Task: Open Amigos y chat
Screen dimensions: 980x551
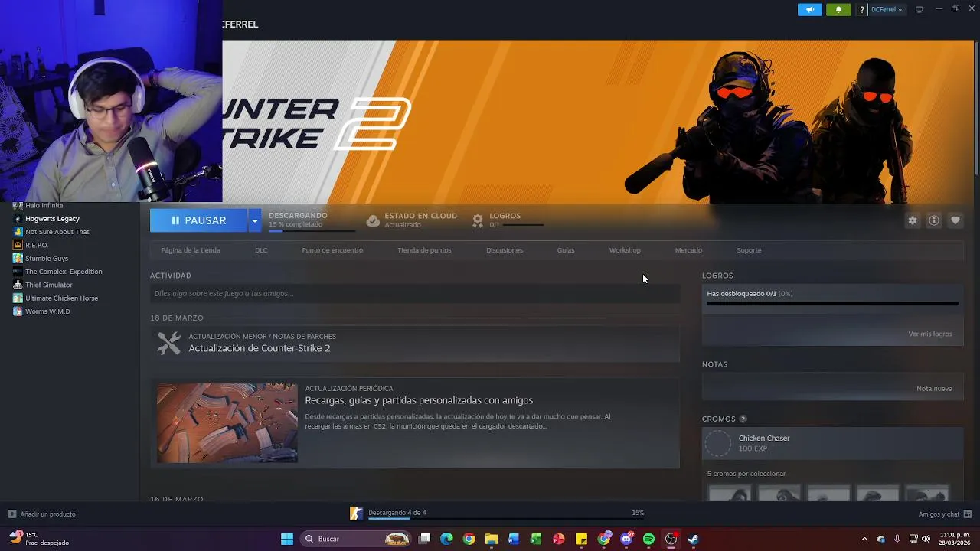Action: [x=945, y=514]
